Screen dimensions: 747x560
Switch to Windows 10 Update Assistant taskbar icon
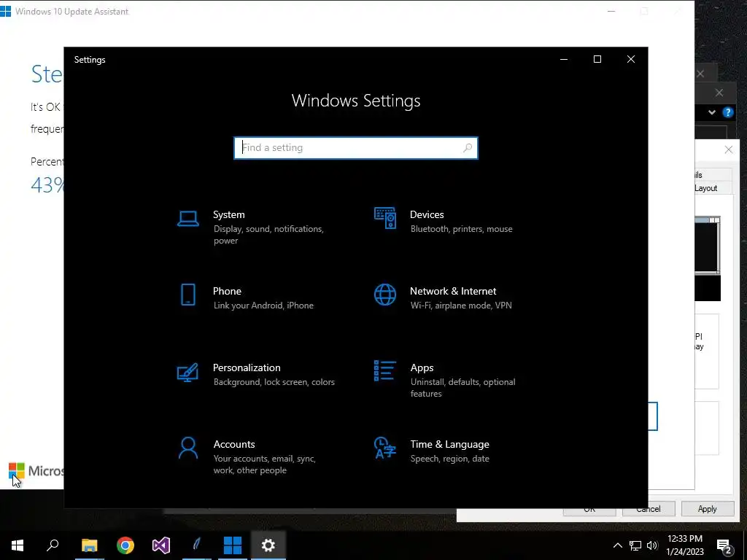pyautogui.click(x=233, y=545)
